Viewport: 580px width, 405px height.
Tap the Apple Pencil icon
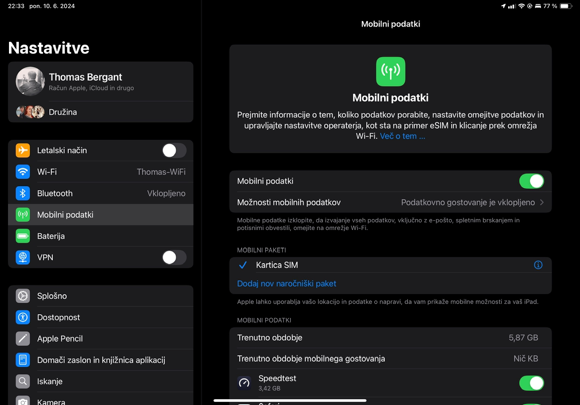(x=23, y=338)
